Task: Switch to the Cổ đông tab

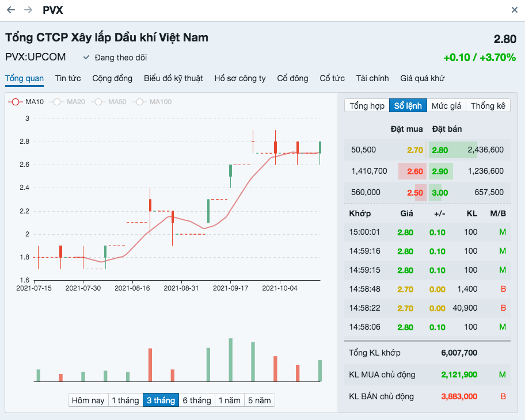Action: (x=292, y=78)
